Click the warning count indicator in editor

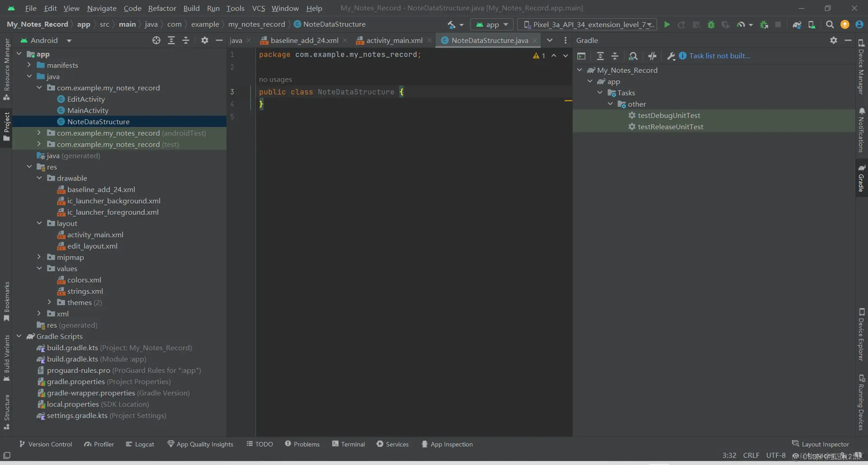pyautogui.click(x=539, y=56)
